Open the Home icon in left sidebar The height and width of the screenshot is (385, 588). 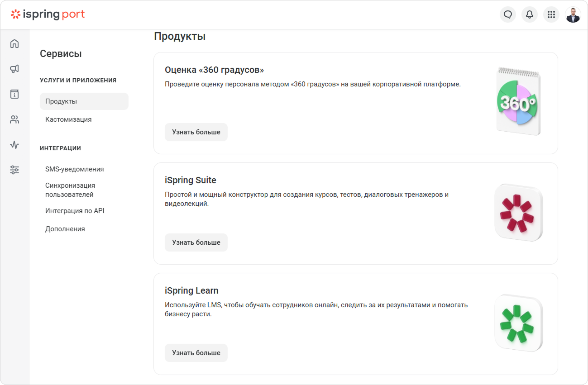(x=14, y=44)
